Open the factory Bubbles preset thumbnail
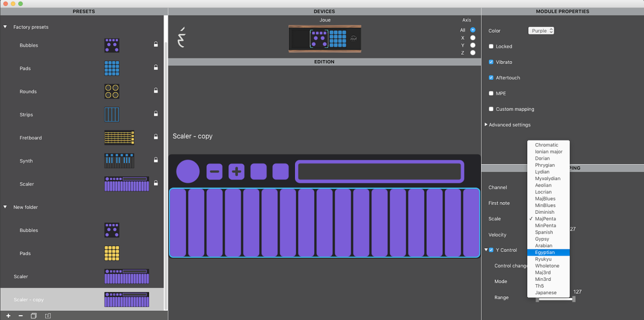644x320 pixels. click(x=112, y=45)
